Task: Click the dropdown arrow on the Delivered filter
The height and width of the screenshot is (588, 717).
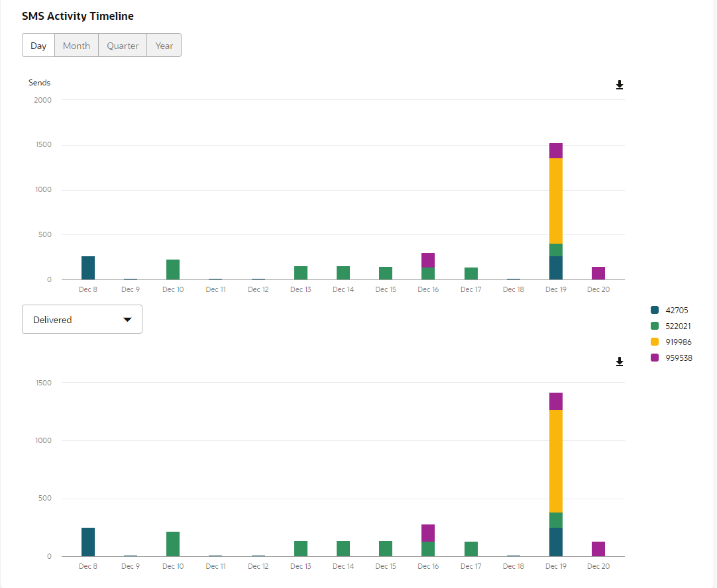Action: click(x=127, y=318)
